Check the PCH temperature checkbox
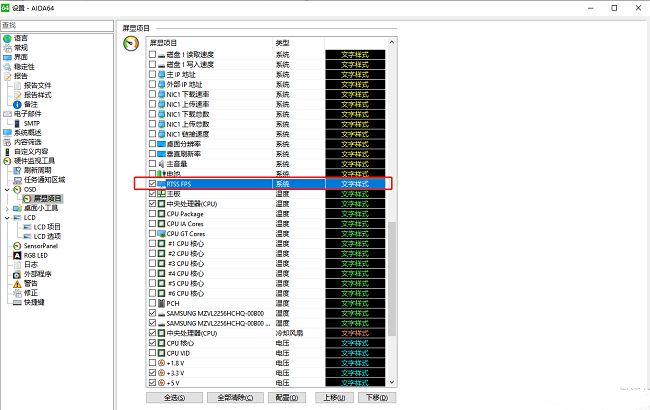 (153, 303)
